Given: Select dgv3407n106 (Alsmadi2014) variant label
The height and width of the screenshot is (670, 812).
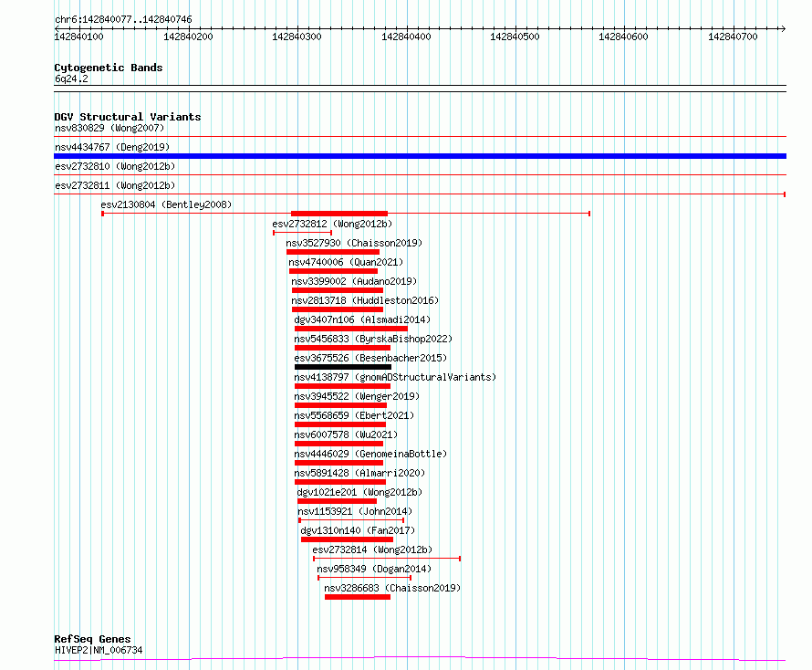Looking at the screenshot, I should click(x=362, y=319).
